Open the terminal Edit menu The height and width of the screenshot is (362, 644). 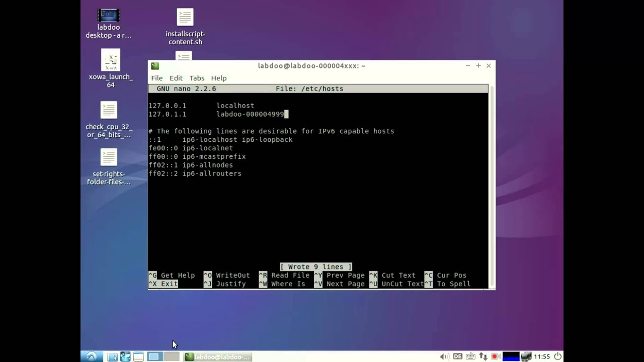coord(176,78)
